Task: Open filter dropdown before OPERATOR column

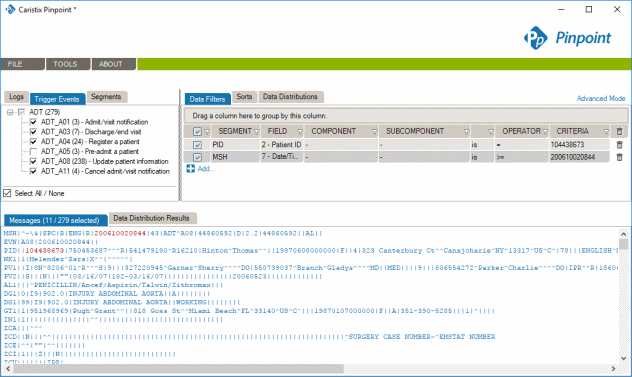Action: (x=491, y=132)
